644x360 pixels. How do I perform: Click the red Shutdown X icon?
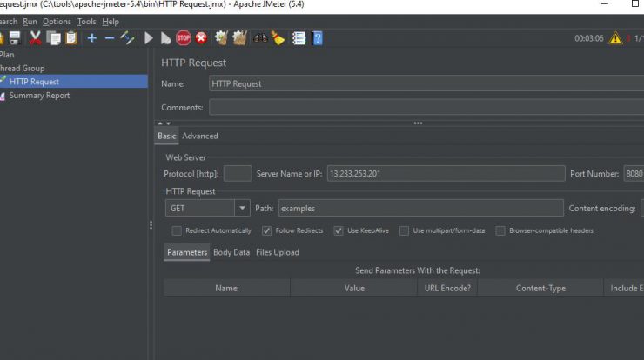201,38
